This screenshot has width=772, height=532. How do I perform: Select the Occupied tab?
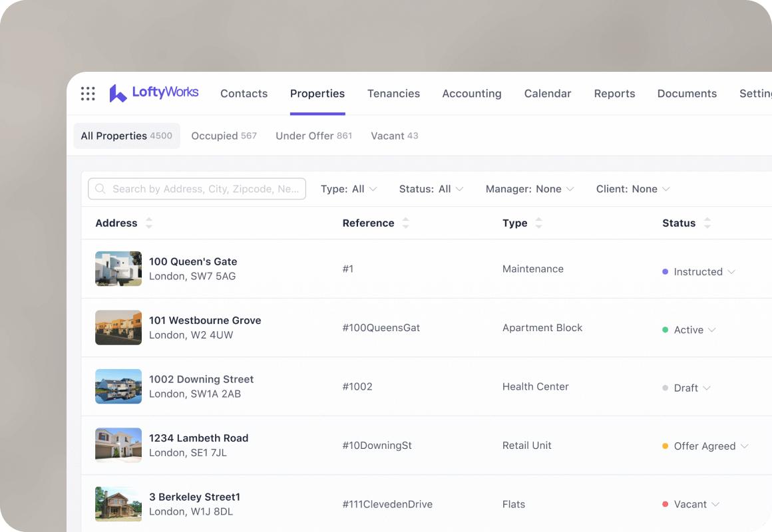tap(224, 136)
